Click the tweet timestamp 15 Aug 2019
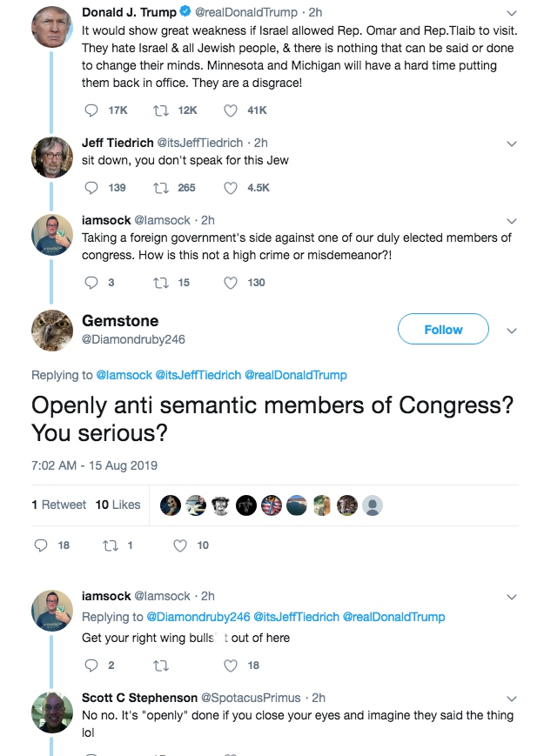Image resolution: width=544 pixels, height=756 pixels. coord(94,465)
